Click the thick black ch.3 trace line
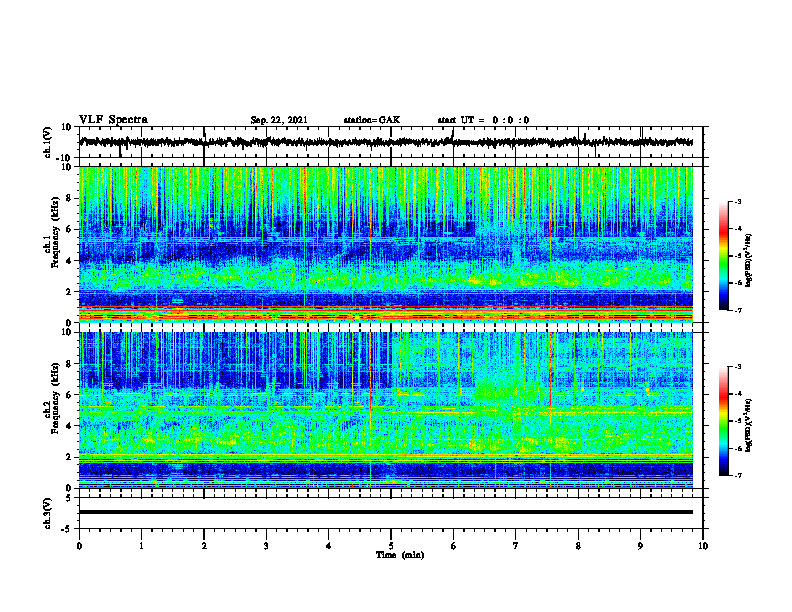792x612 pixels. pyautogui.click(x=385, y=512)
